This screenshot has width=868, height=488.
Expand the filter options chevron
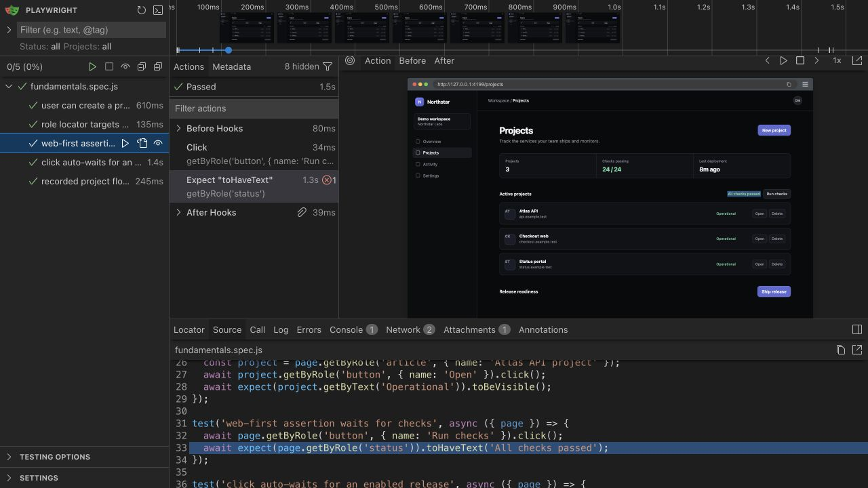pyautogui.click(x=9, y=30)
